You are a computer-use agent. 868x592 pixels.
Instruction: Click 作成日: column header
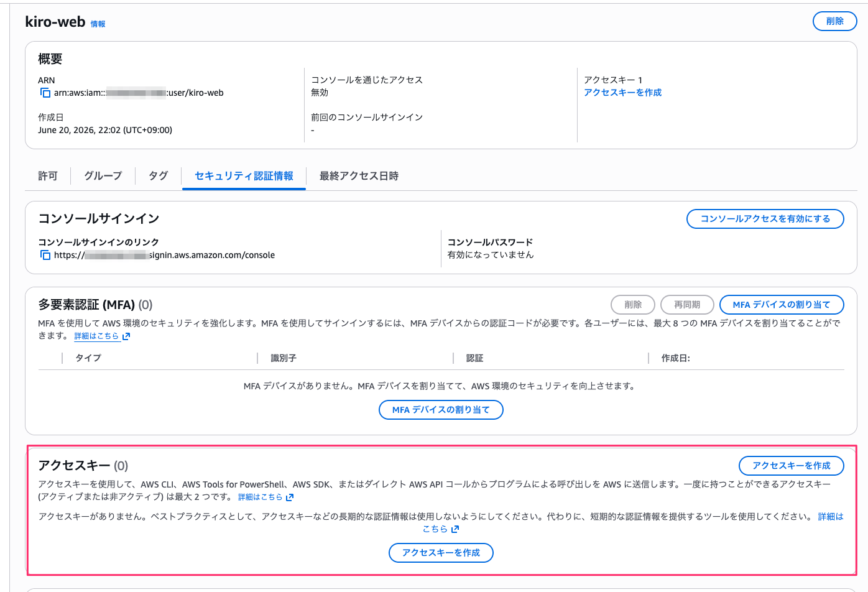(675, 358)
